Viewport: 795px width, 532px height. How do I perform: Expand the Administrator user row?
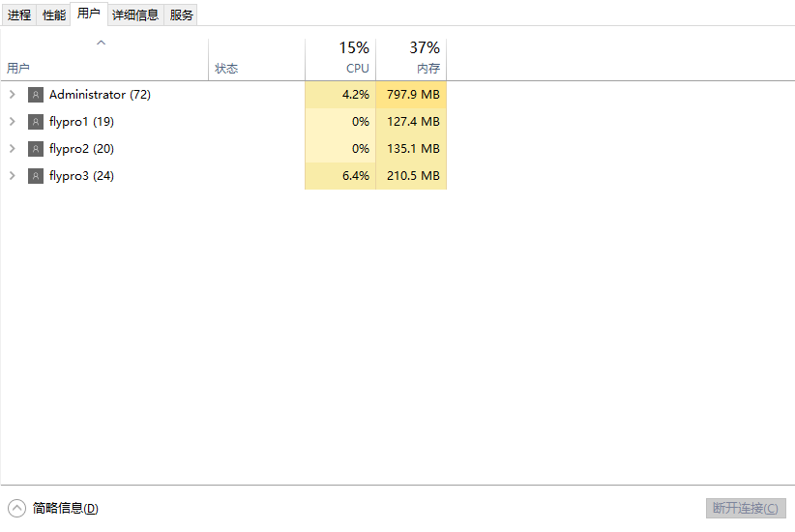(x=12, y=95)
